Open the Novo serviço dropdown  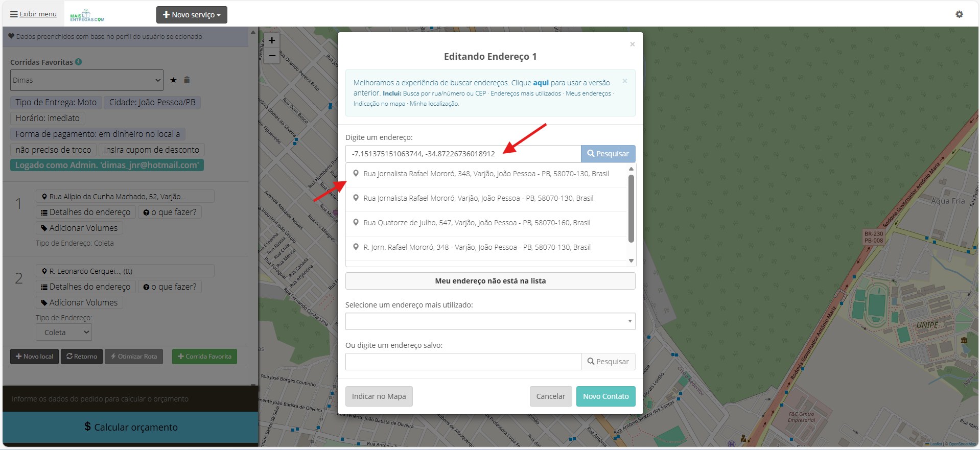tap(192, 15)
